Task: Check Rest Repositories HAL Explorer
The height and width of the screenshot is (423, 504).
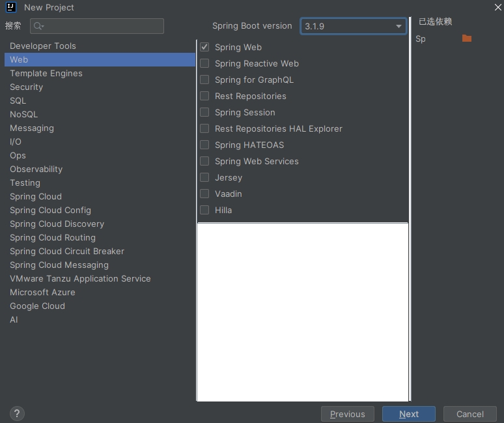Action: (x=204, y=128)
